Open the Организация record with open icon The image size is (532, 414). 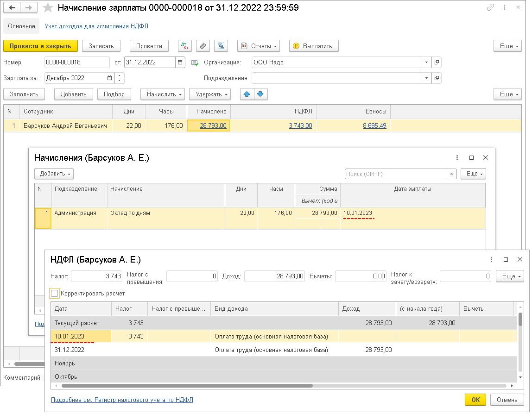[437, 63]
